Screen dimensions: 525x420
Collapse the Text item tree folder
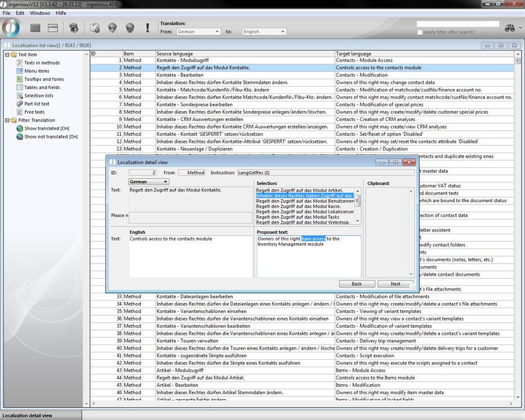tap(7, 55)
